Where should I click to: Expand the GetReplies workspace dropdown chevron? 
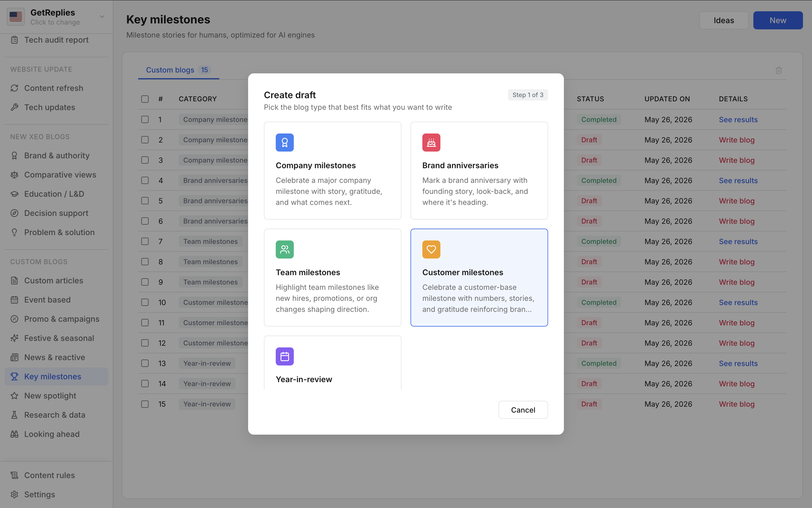(x=102, y=16)
